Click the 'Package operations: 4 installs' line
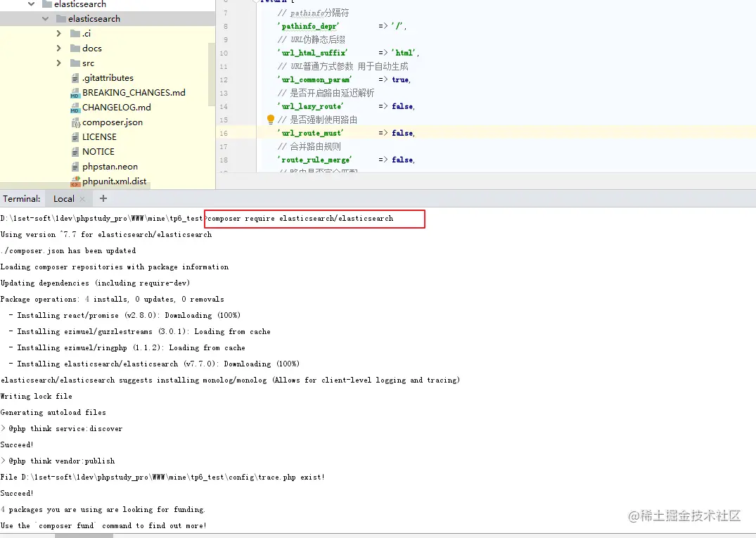Viewport: 756px width, 538px height. click(113, 299)
